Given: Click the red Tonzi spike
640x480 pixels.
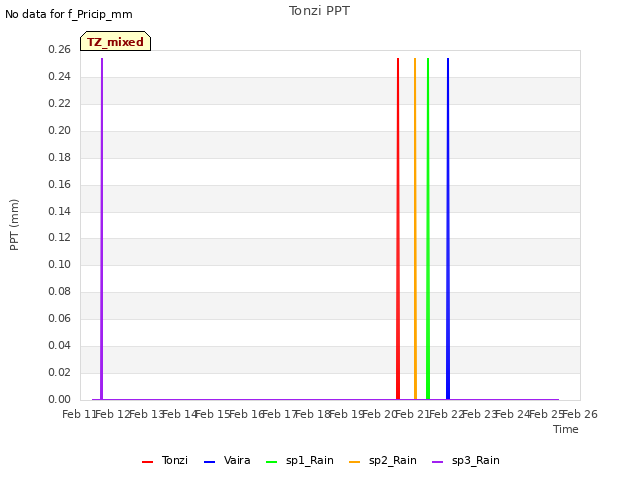Looking at the screenshot, I should point(398,229).
